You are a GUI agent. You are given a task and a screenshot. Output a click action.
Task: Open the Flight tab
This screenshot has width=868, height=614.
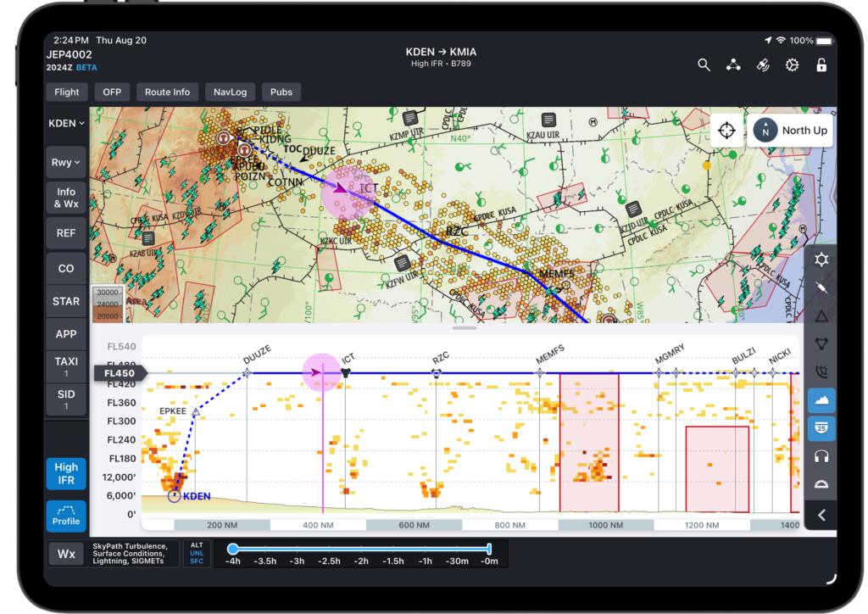click(x=67, y=92)
